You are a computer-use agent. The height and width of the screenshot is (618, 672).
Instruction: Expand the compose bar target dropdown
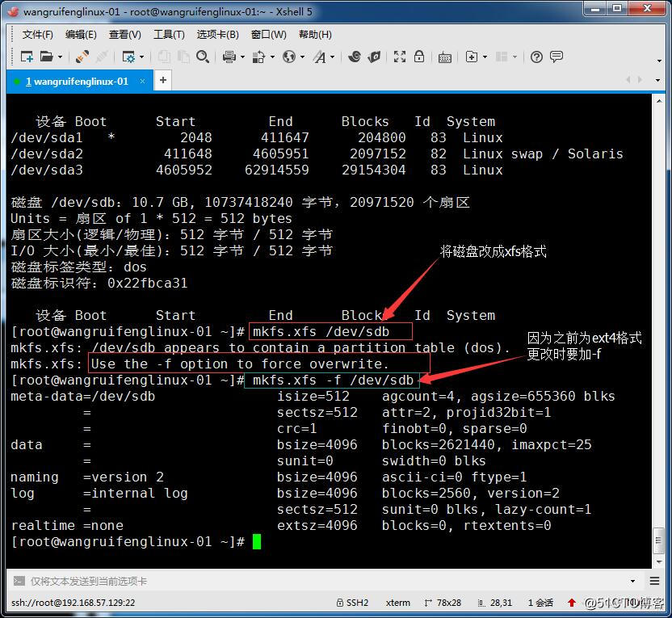[632, 581]
